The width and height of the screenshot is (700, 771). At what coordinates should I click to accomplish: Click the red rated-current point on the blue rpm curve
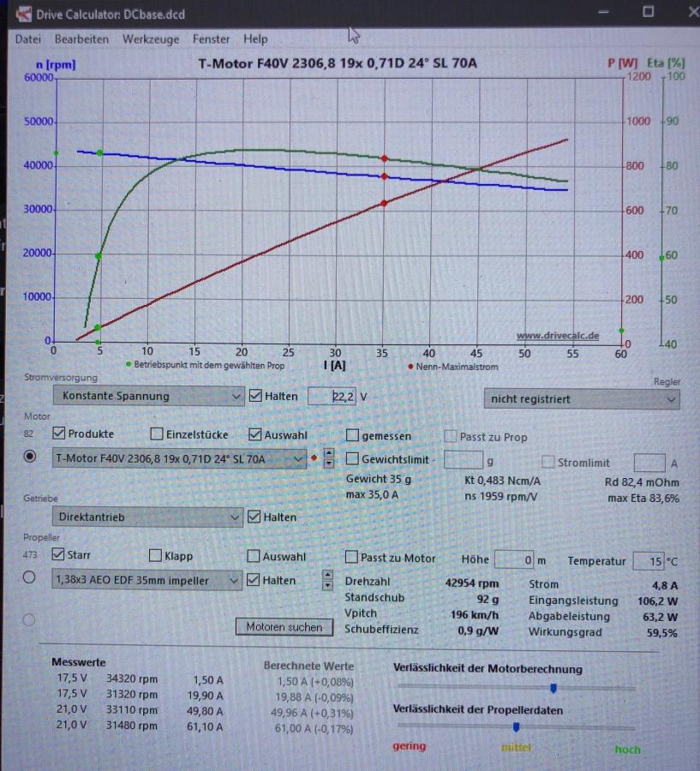pos(385,176)
